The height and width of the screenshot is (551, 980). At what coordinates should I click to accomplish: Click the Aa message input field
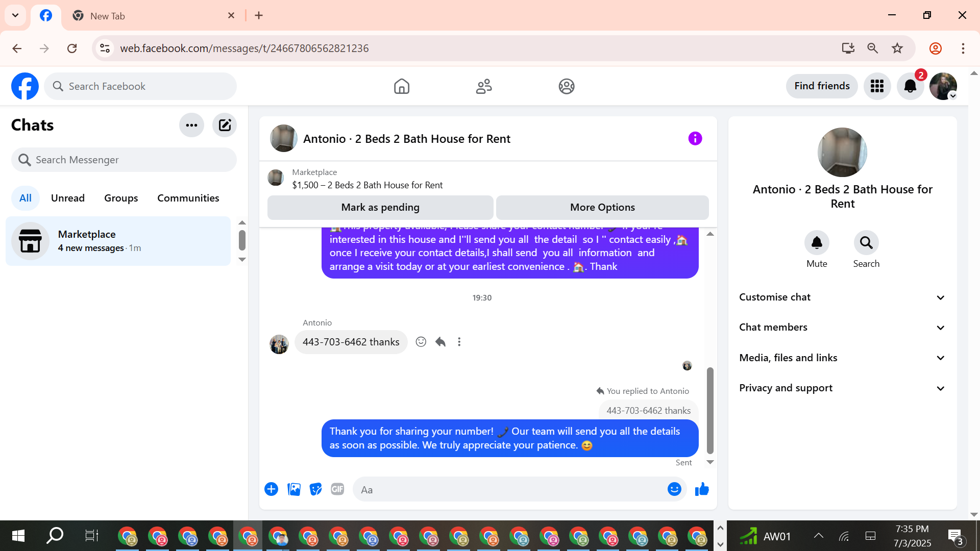point(510,490)
